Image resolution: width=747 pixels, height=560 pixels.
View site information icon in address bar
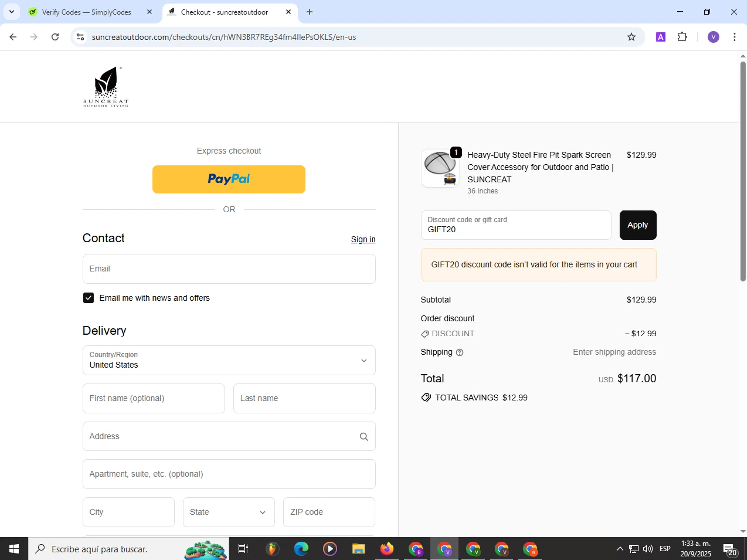pyautogui.click(x=80, y=37)
